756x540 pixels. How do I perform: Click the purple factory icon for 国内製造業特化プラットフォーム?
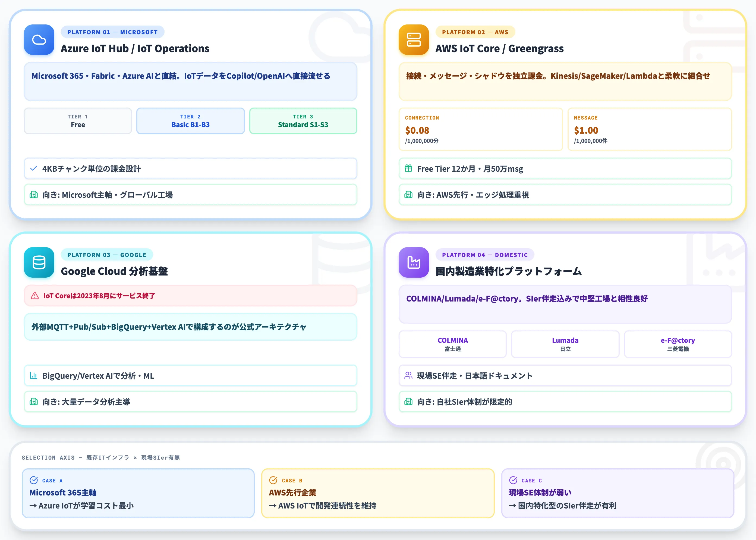414,263
